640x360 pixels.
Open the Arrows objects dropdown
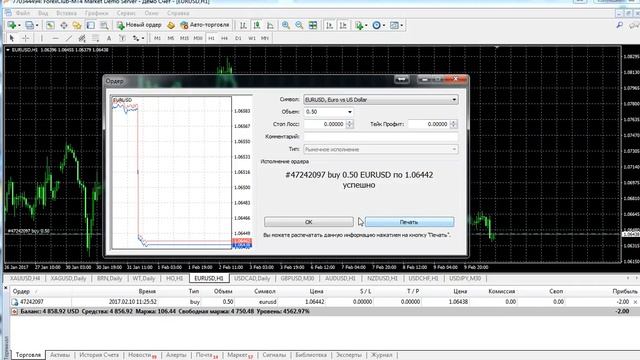pyautogui.click(x=138, y=38)
